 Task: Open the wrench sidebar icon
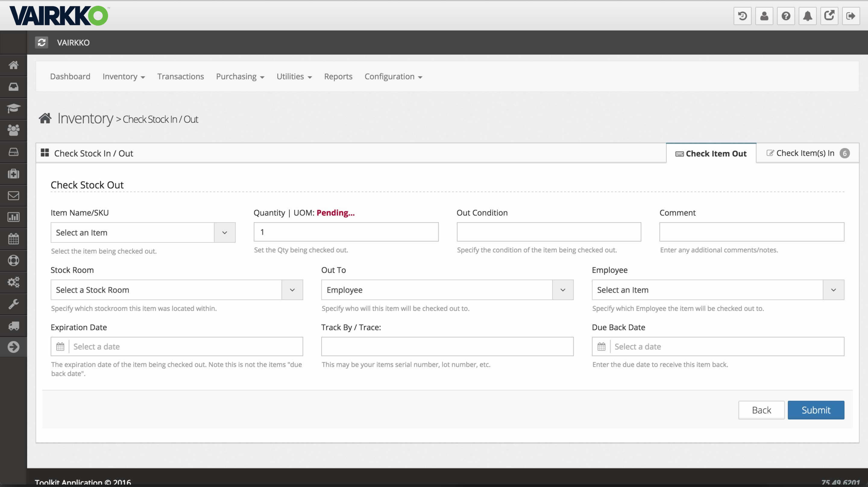pyautogui.click(x=14, y=304)
